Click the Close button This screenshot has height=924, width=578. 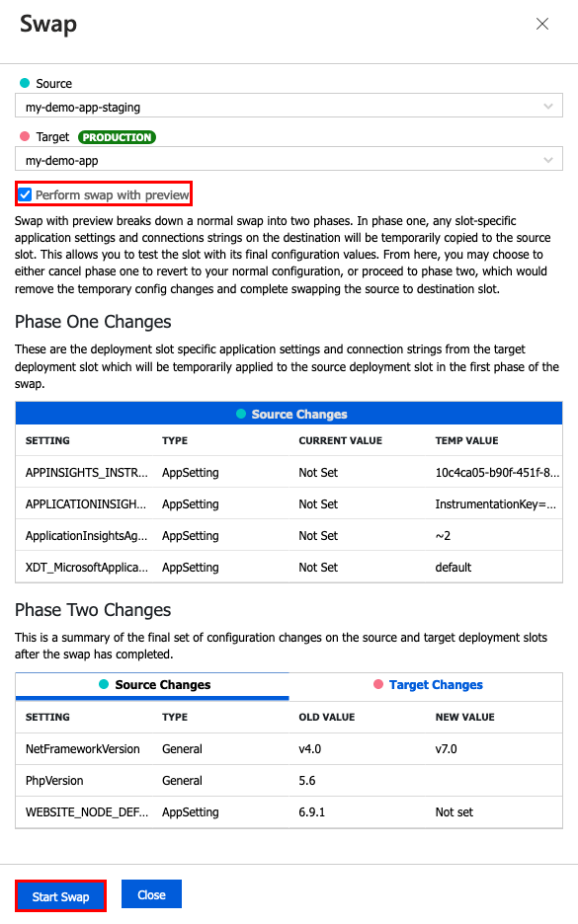point(151,894)
